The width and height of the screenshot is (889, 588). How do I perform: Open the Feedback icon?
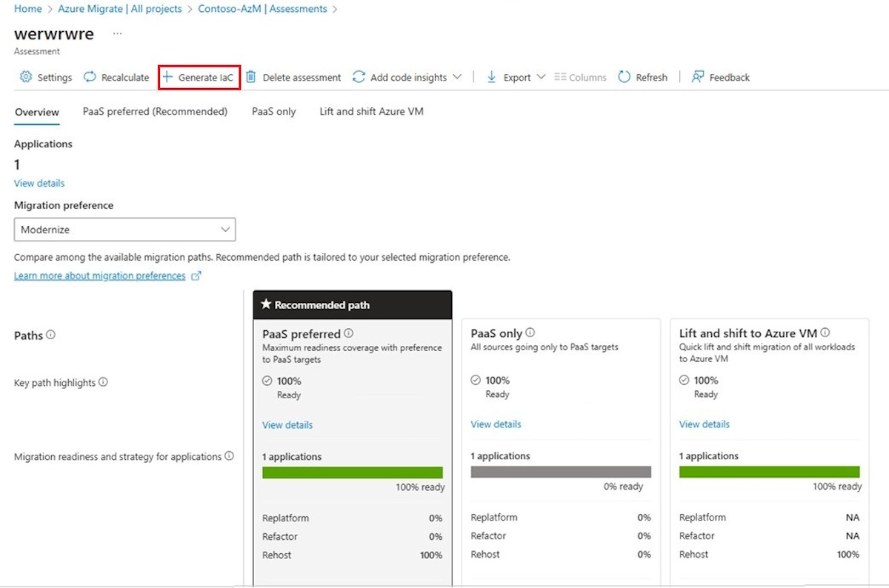(697, 77)
